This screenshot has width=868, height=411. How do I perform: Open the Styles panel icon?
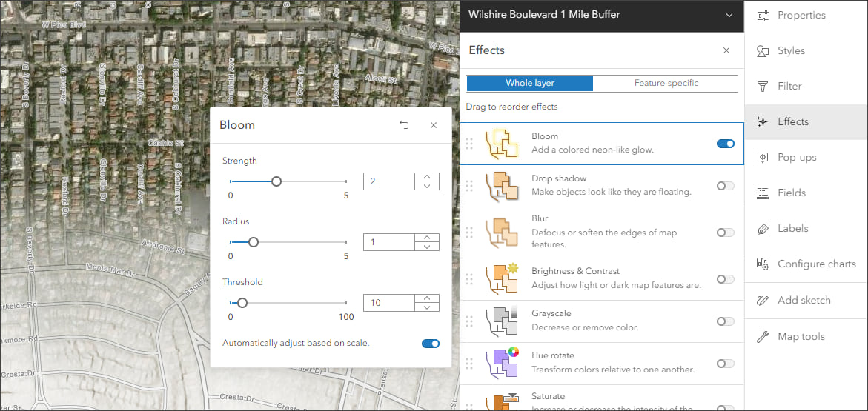coord(762,51)
